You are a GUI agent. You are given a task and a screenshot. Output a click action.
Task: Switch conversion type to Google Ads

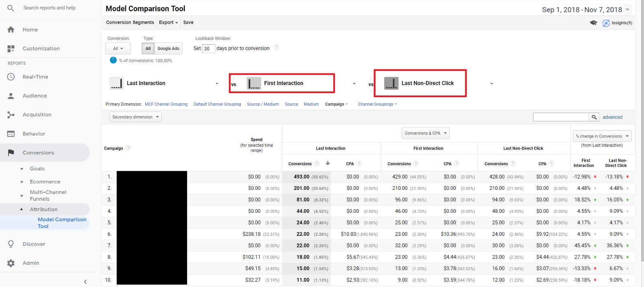point(168,48)
